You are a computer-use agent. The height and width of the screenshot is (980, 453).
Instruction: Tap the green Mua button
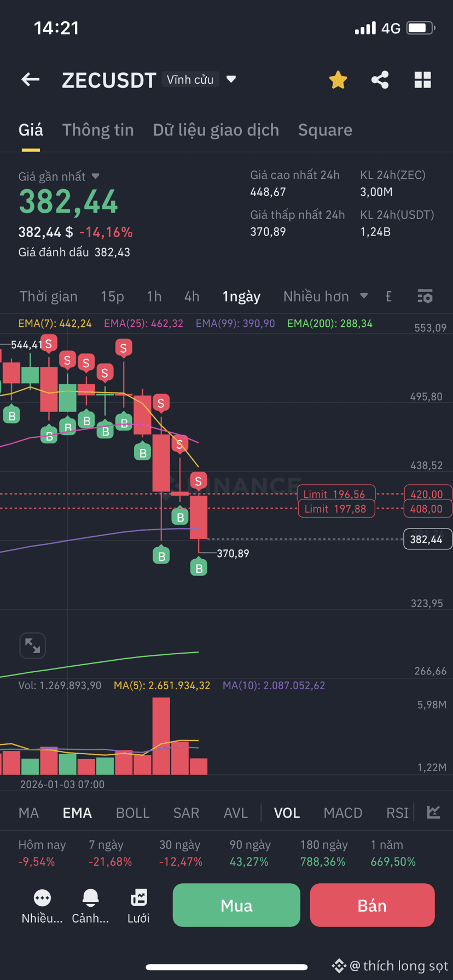[236, 905]
